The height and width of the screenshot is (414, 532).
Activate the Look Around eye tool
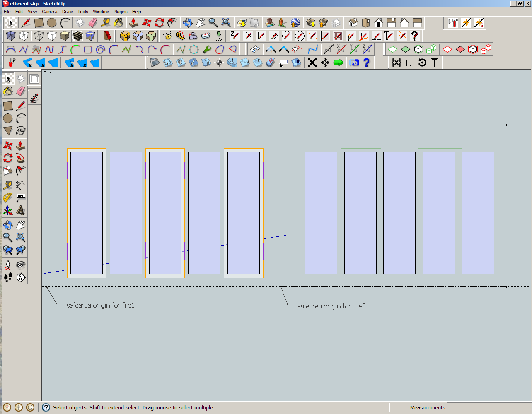[x=20, y=265]
